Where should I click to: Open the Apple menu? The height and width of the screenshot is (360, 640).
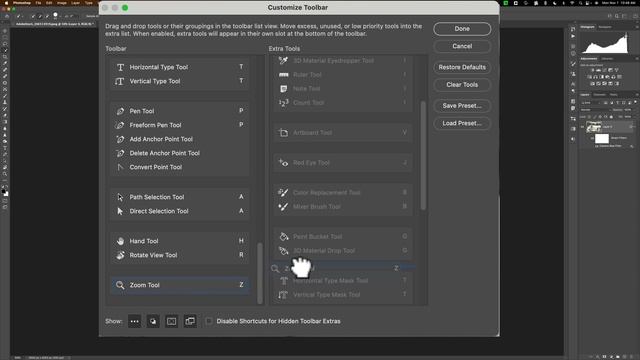point(6,3)
